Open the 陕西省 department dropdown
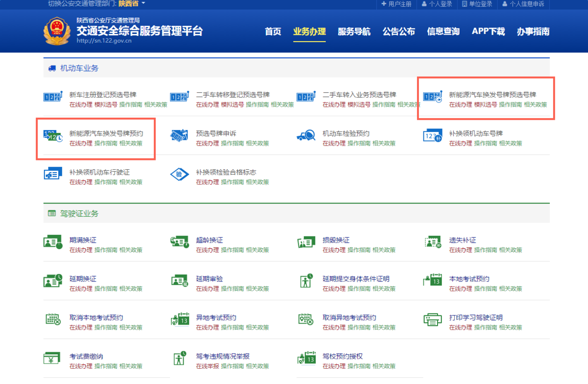Screen dimensions: 588x384 pos(132,4)
